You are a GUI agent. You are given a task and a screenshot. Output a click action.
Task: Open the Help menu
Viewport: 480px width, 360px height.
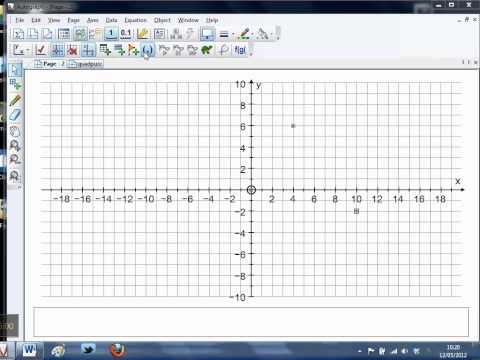click(212, 20)
